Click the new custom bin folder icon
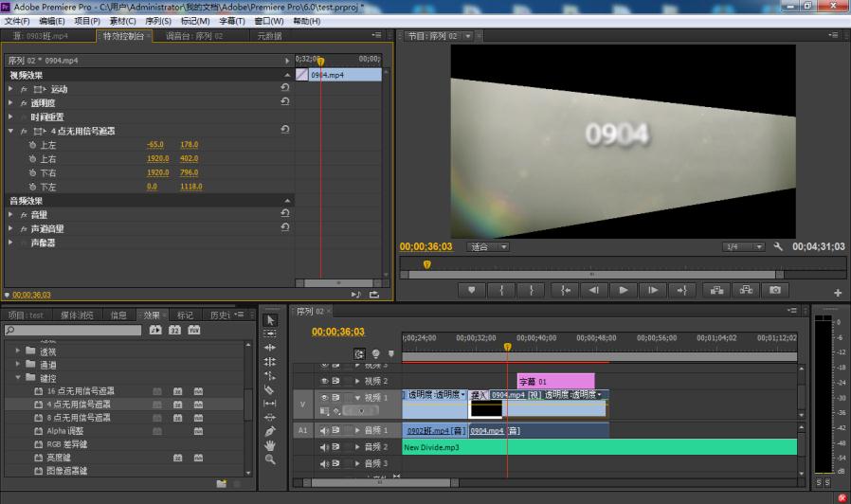The image size is (851, 504). point(221,483)
